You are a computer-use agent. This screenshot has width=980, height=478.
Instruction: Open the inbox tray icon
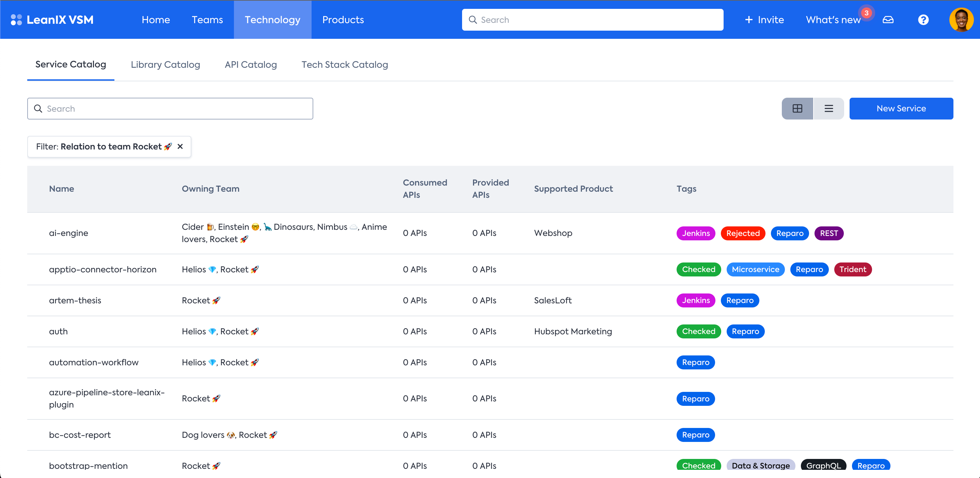pyautogui.click(x=888, y=20)
